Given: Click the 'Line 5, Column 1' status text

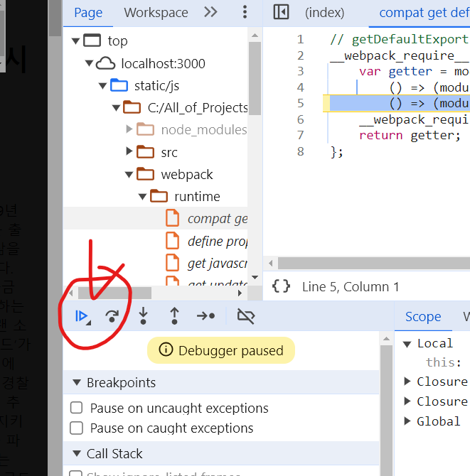Looking at the screenshot, I should coord(351,286).
